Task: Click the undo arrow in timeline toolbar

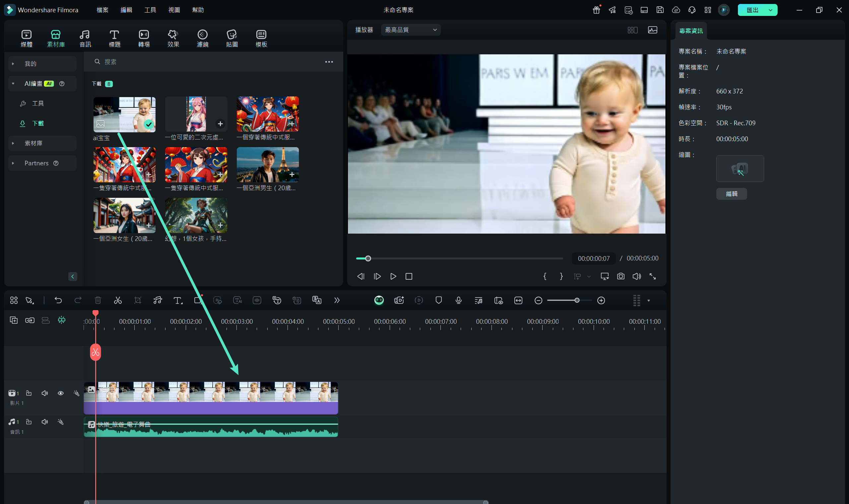Action: pos(58,301)
